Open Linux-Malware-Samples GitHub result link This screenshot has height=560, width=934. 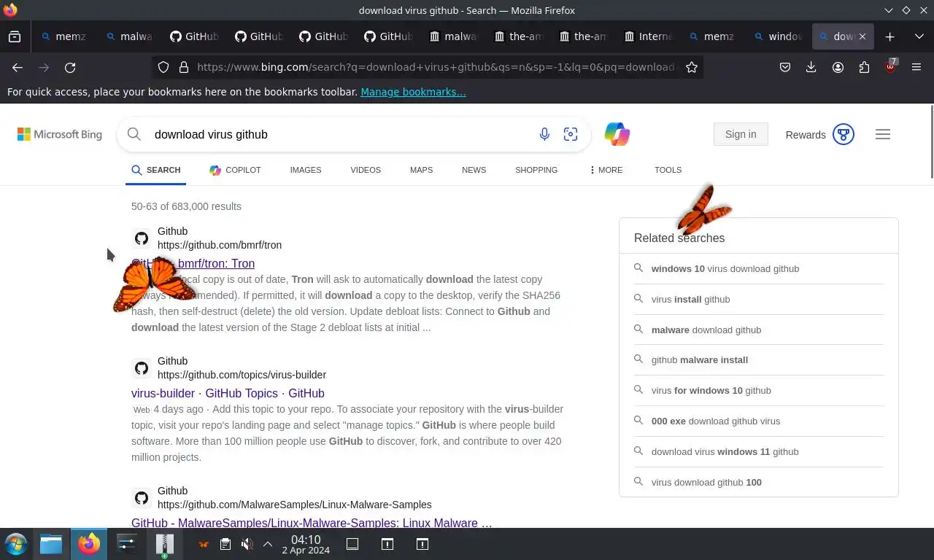tap(312, 523)
